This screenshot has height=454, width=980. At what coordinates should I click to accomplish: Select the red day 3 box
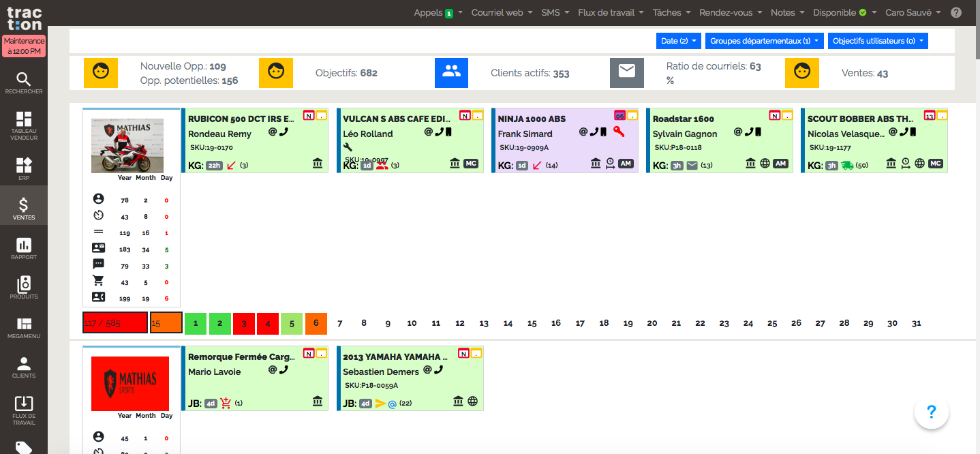click(243, 324)
